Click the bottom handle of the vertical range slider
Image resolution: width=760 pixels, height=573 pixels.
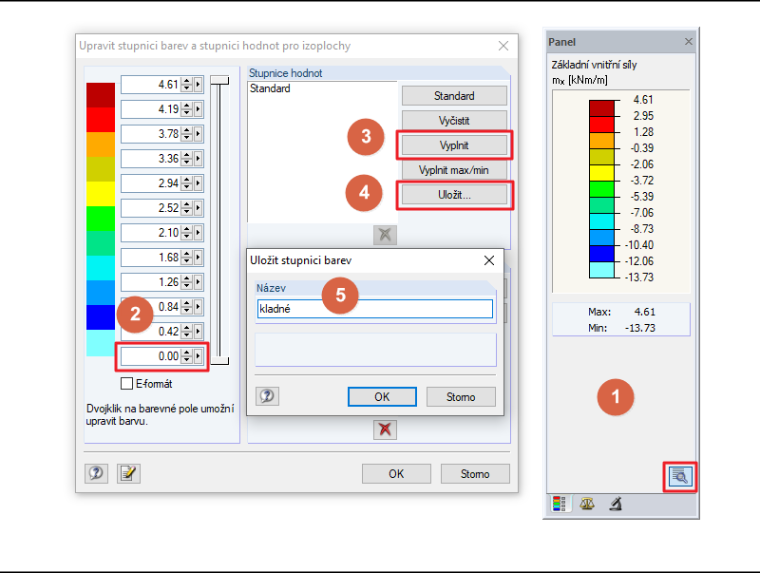220,361
